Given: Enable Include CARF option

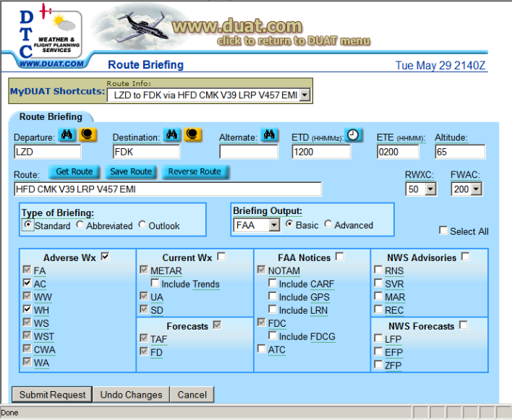Looking at the screenshot, I should [x=273, y=283].
